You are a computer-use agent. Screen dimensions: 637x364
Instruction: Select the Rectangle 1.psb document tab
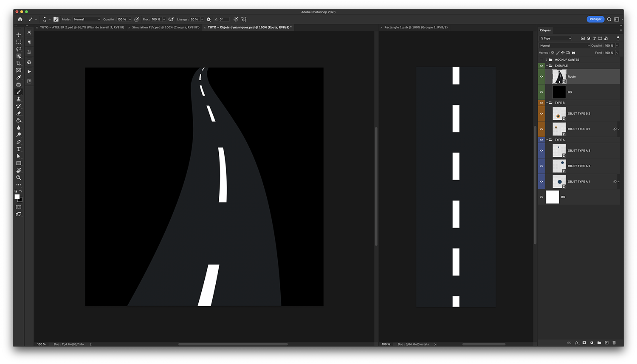(x=416, y=27)
